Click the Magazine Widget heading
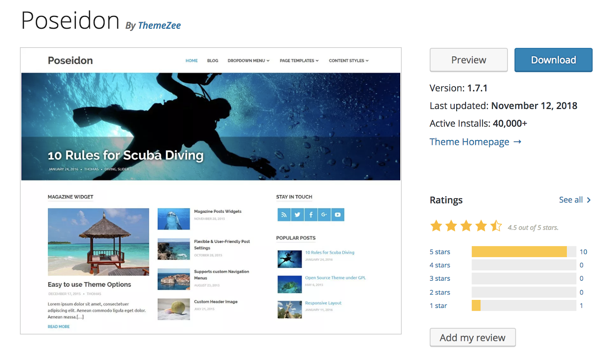The width and height of the screenshot is (614, 364). pos(71,197)
